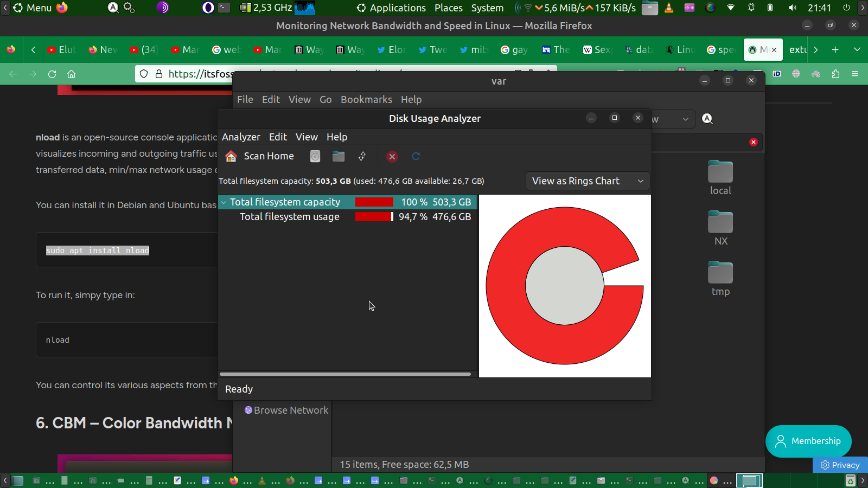Click the blue refresh icon in Analyzer toolbar
The width and height of the screenshot is (868, 488).
click(416, 157)
